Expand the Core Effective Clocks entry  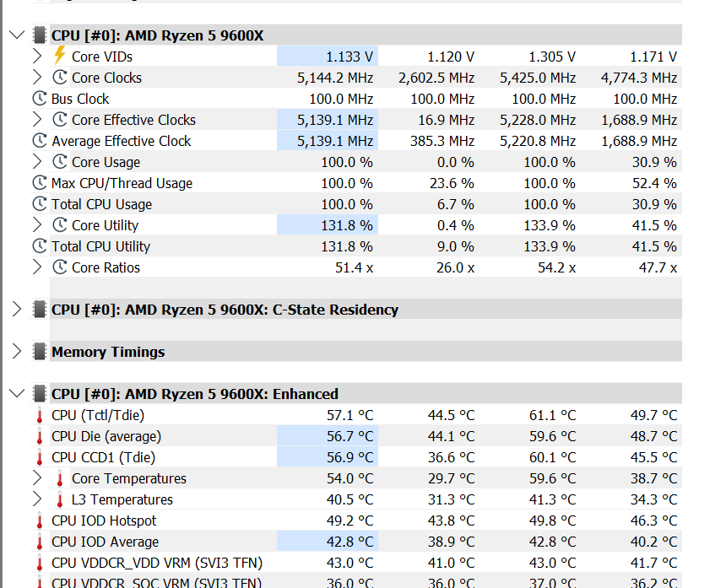pos(37,120)
